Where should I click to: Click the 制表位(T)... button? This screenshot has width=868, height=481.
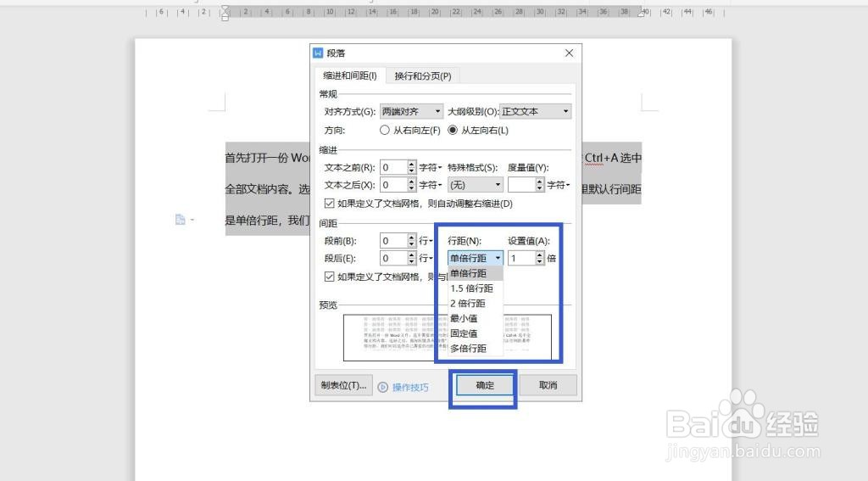344,385
